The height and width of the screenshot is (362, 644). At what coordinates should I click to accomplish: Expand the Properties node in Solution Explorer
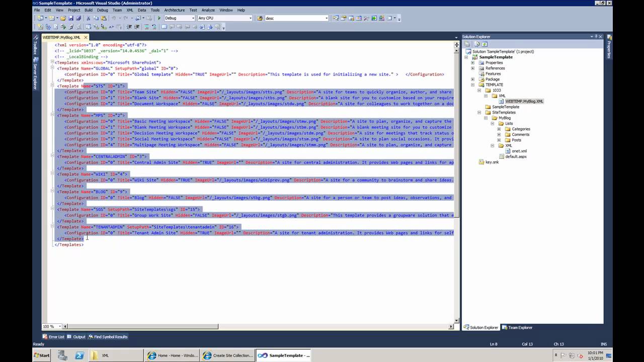(x=472, y=63)
